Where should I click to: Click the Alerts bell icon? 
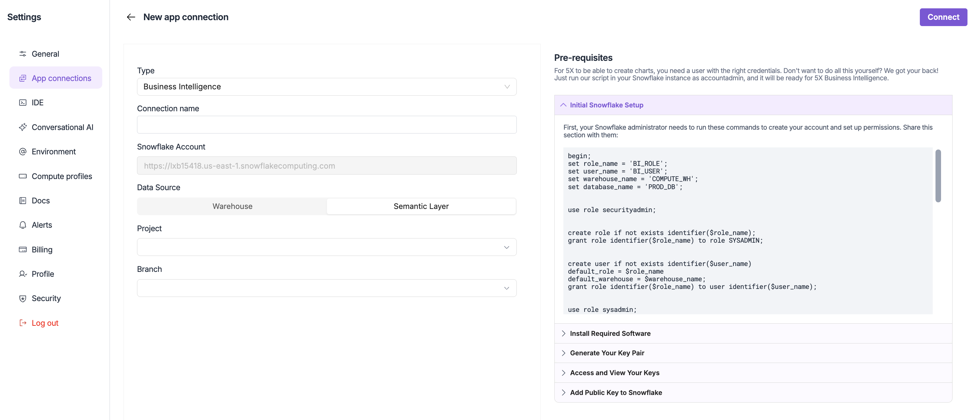pos(23,225)
